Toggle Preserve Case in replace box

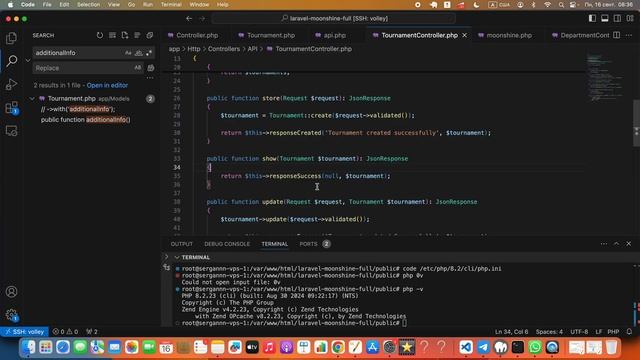coord(138,68)
